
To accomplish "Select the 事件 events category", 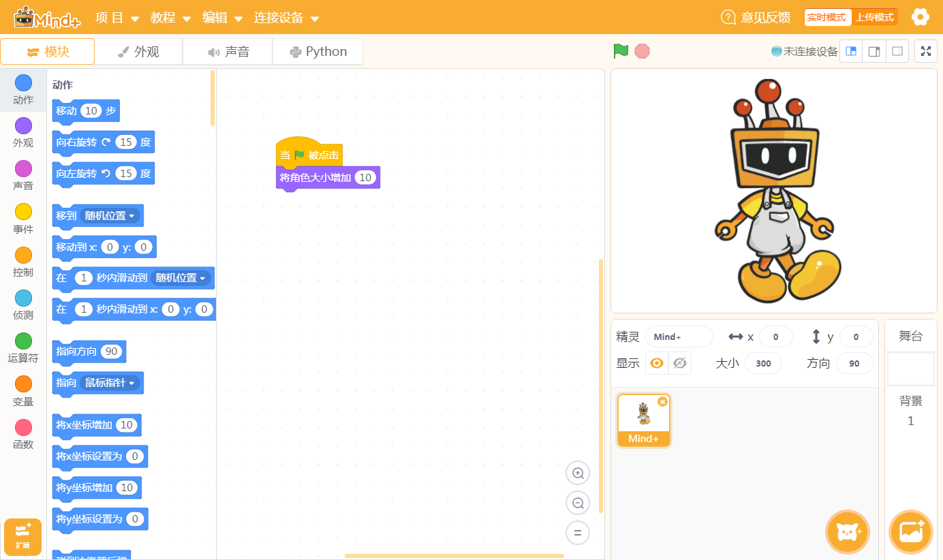I will point(23,219).
